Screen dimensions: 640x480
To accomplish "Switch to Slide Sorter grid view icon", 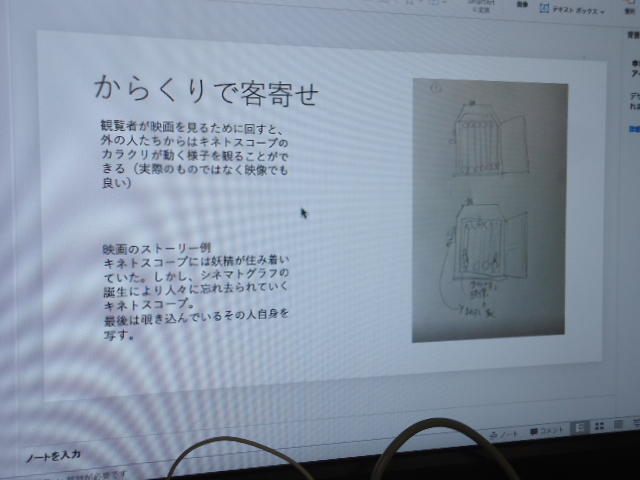I will coord(599,426).
